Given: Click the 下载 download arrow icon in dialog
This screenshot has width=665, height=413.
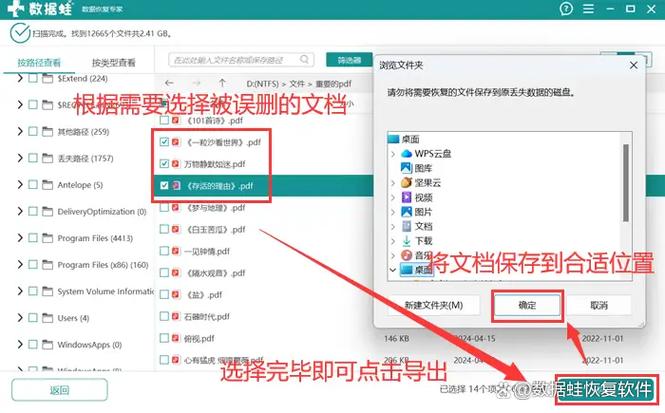Looking at the screenshot, I should [x=406, y=241].
